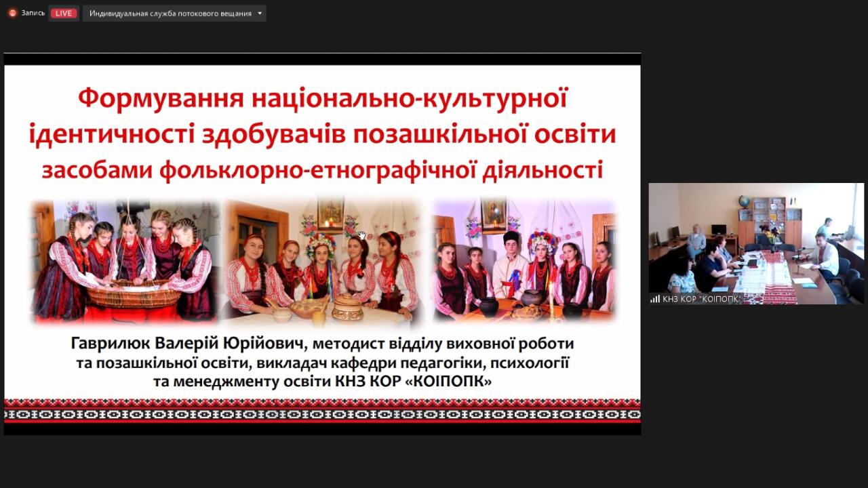Select the КНЗ КОР participant video thumbnail
Image resolution: width=868 pixels, height=488 pixels.
click(x=756, y=243)
